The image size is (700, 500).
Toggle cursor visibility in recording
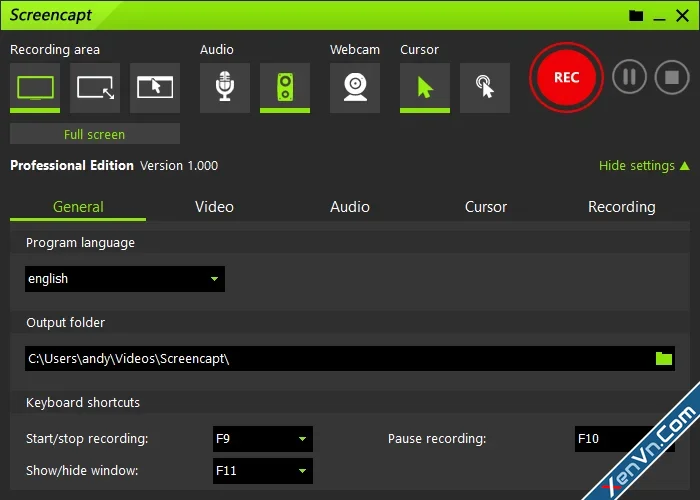click(425, 88)
